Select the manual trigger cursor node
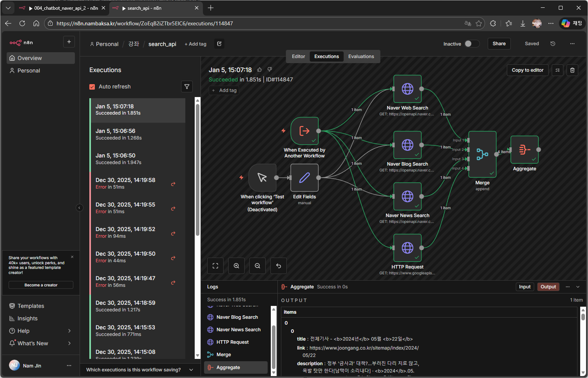588x378 pixels. (262, 178)
